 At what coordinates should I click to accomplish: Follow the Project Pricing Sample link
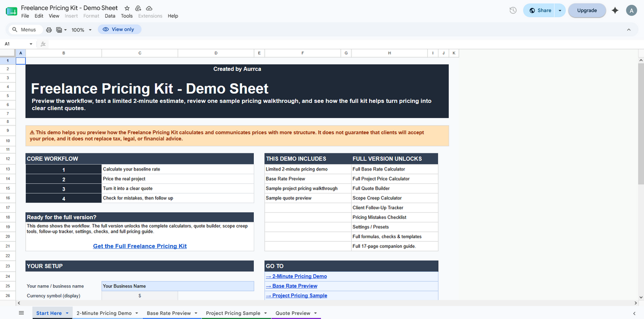[x=296, y=295]
